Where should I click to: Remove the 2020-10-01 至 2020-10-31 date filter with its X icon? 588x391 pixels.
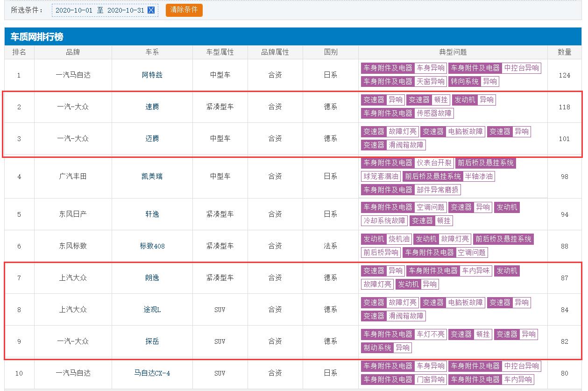(151, 10)
